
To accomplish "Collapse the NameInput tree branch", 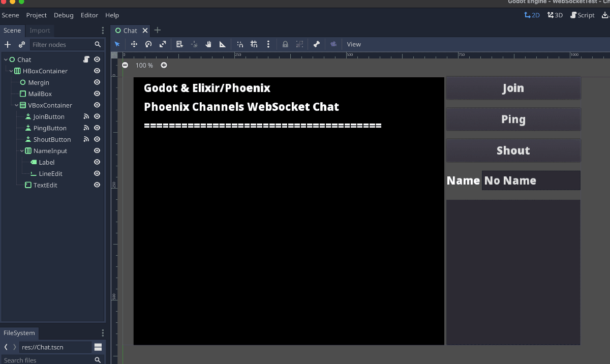I will (22, 151).
